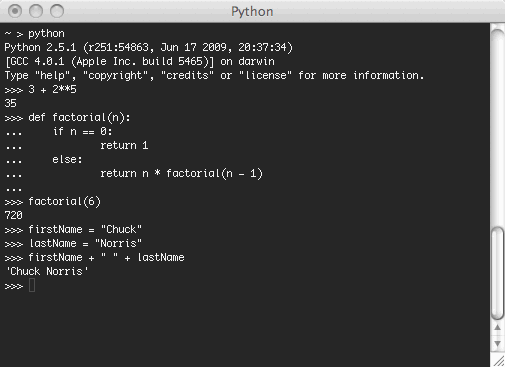This screenshot has width=505, height=367.
Task: Click the zoom button in title bar
Action: coord(57,11)
